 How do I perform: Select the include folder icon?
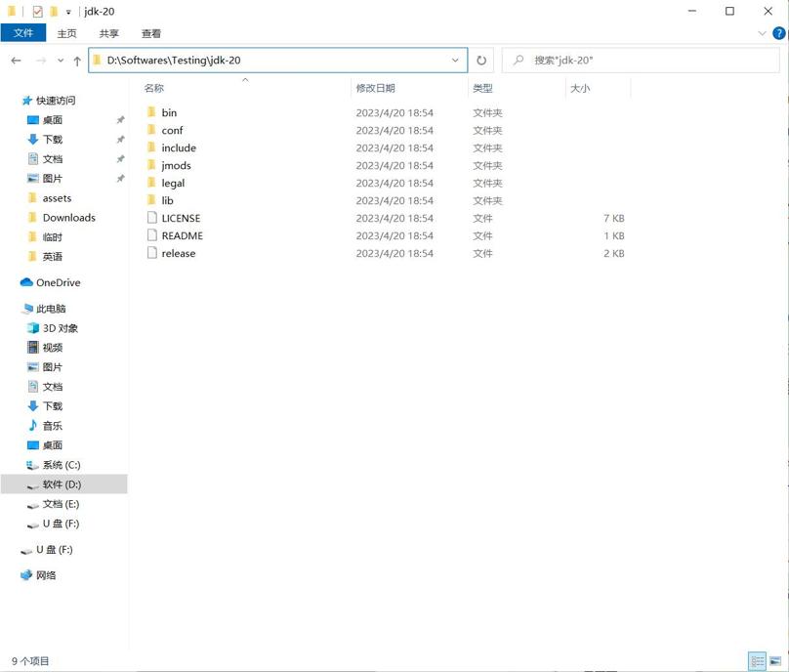(x=151, y=147)
